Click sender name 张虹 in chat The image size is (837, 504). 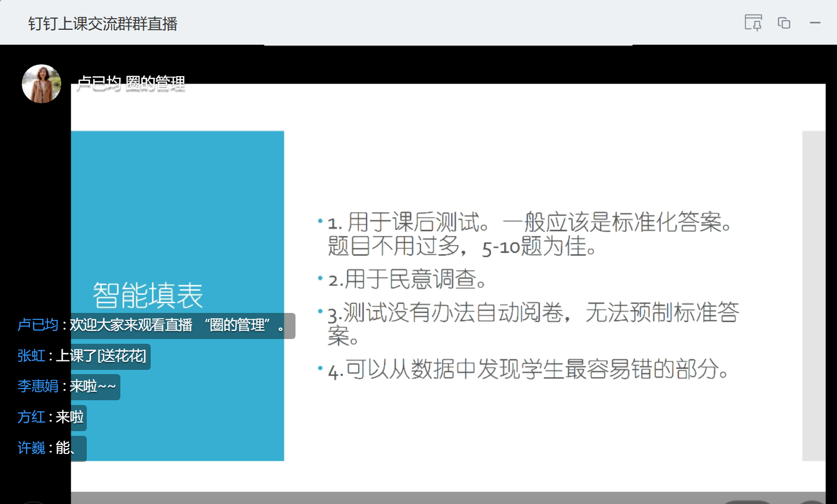tap(31, 356)
